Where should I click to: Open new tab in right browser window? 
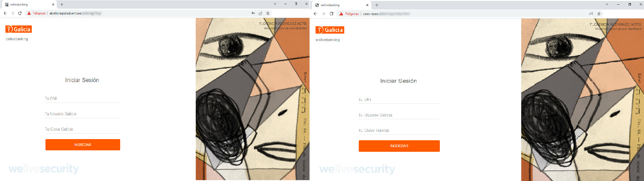pos(376,5)
